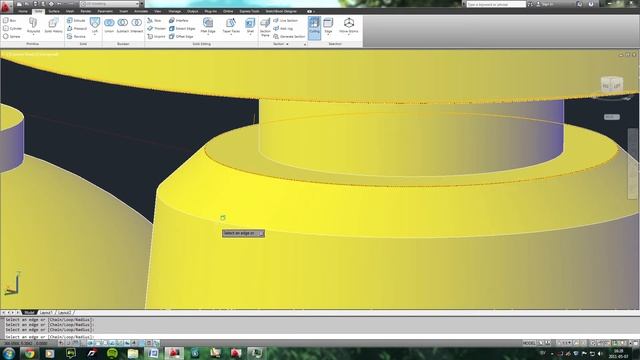Open the Windows Start menu
The width and height of the screenshot is (640, 360).
point(9,353)
